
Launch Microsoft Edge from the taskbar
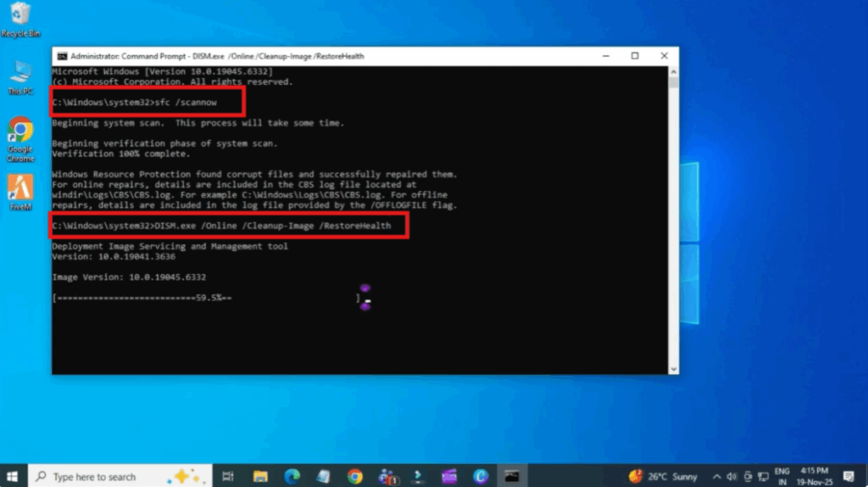(x=292, y=477)
